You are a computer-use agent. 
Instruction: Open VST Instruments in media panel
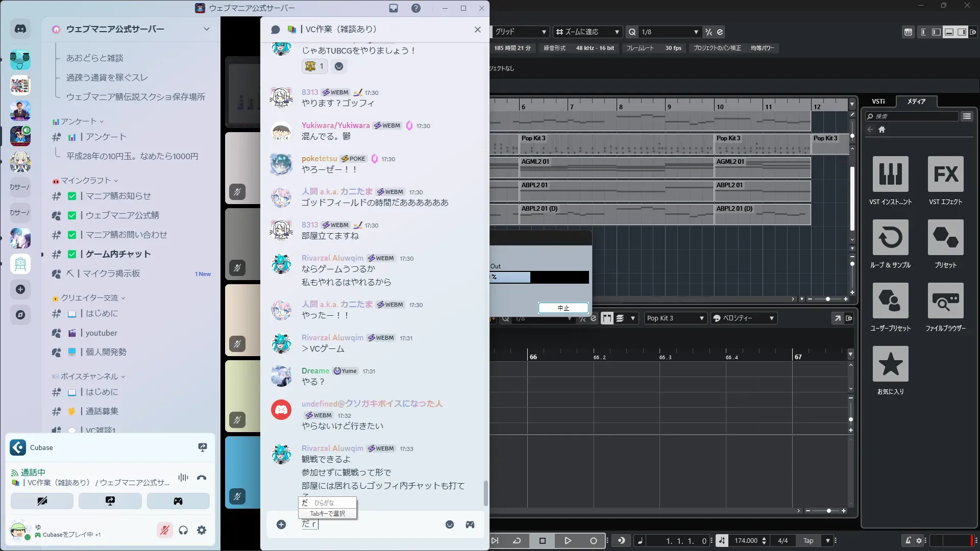tap(890, 174)
